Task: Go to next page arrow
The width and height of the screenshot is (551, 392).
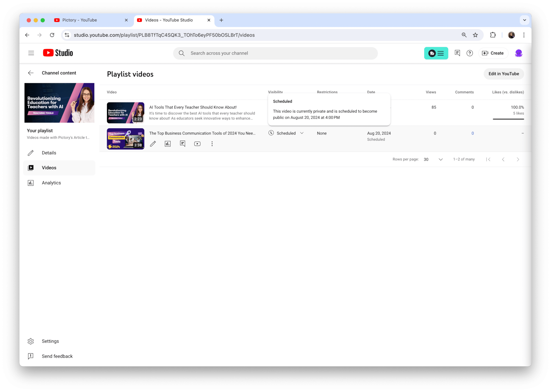Action: [518, 159]
